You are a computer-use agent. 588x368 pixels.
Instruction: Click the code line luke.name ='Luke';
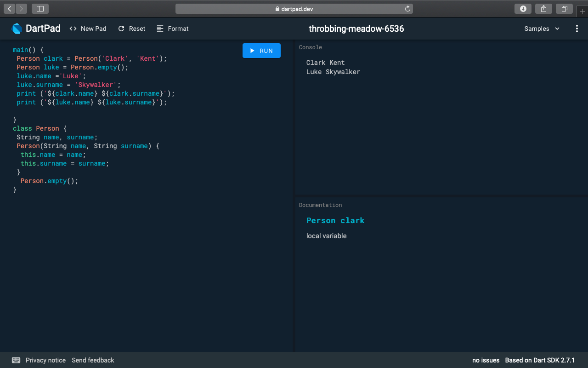click(x=51, y=76)
